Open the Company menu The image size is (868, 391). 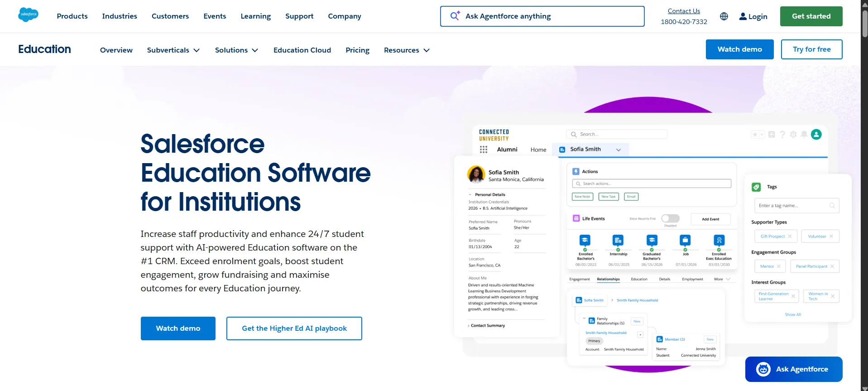click(x=345, y=16)
